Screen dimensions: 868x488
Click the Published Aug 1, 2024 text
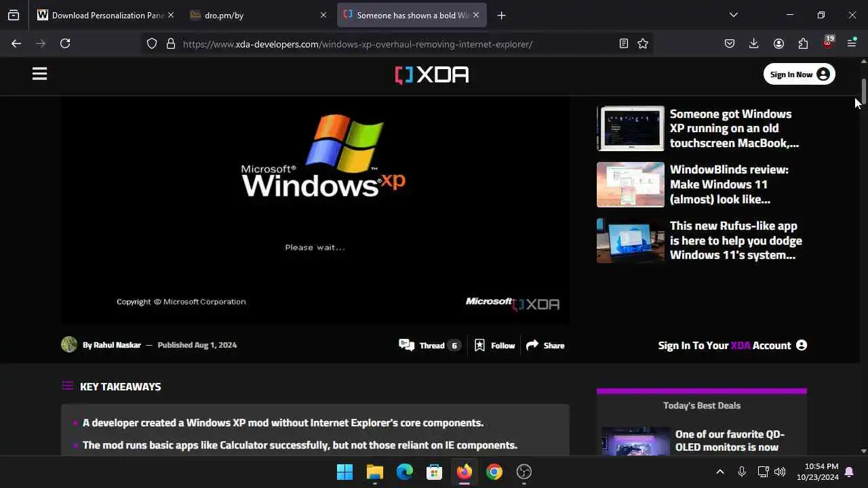pos(197,345)
